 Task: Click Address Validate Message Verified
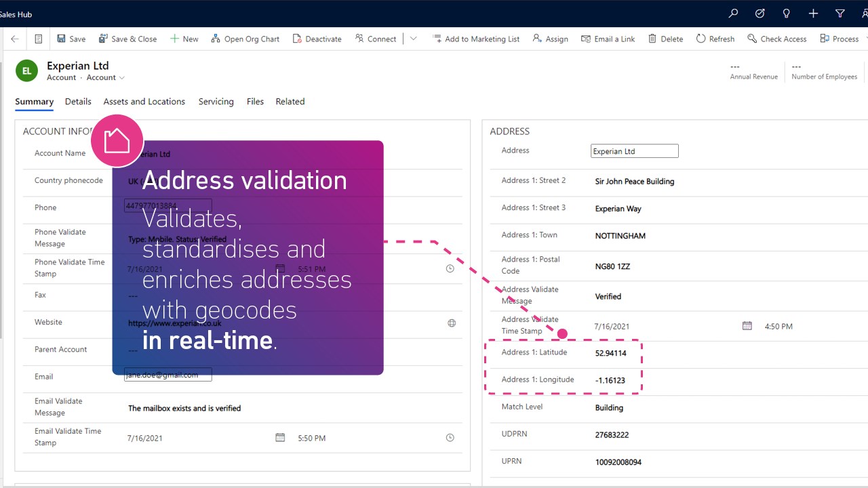608,296
